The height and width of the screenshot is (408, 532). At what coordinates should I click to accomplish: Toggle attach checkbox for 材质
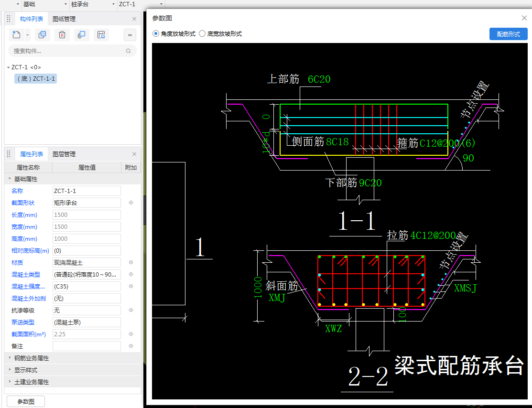(x=131, y=262)
